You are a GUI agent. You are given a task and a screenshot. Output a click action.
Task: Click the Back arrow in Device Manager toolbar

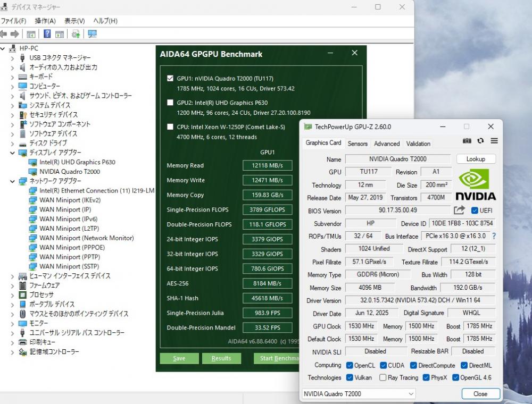tap(4, 34)
